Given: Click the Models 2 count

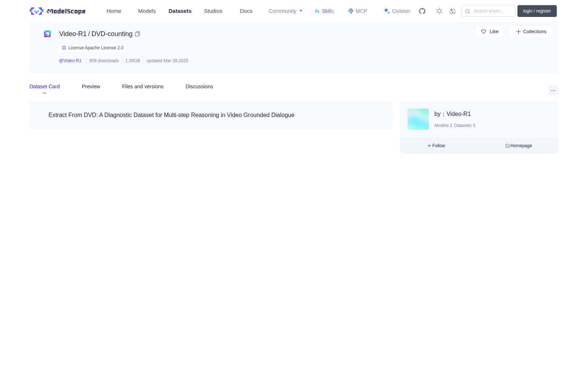Looking at the screenshot, I should pyautogui.click(x=443, y=125).
